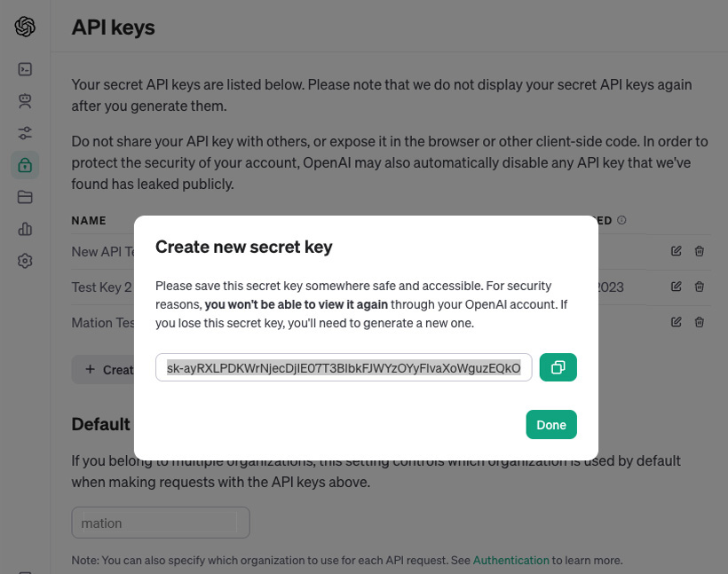
Task: Click the Create new secret key button
Action: pos(103,369)
